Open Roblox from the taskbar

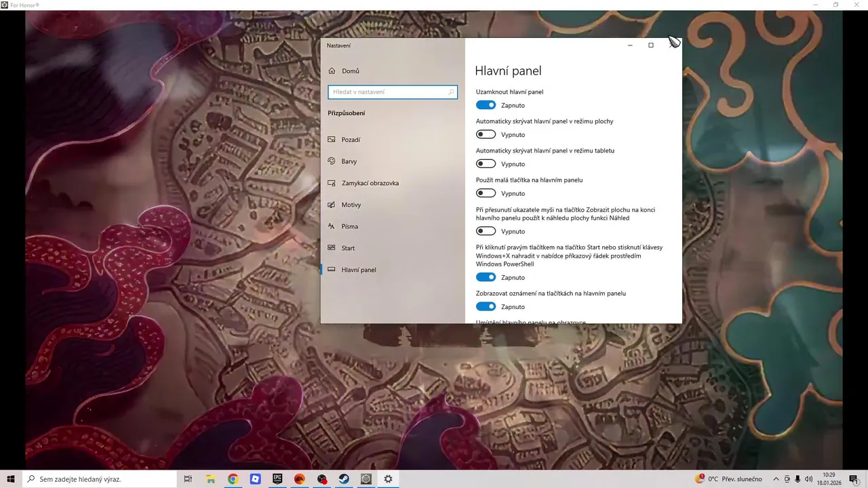pyautogui.click(x=255, y=479)
